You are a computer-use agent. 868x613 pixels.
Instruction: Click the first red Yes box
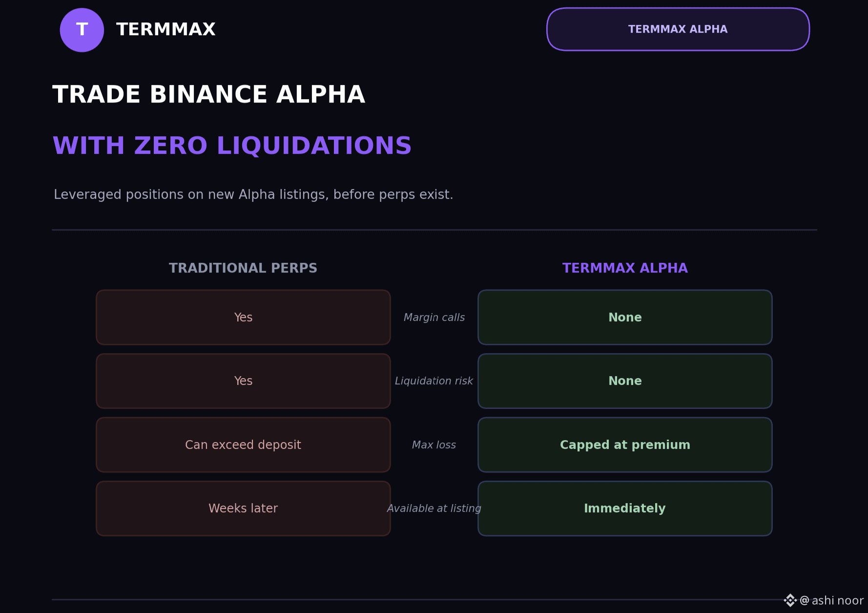tap(243, 317)
